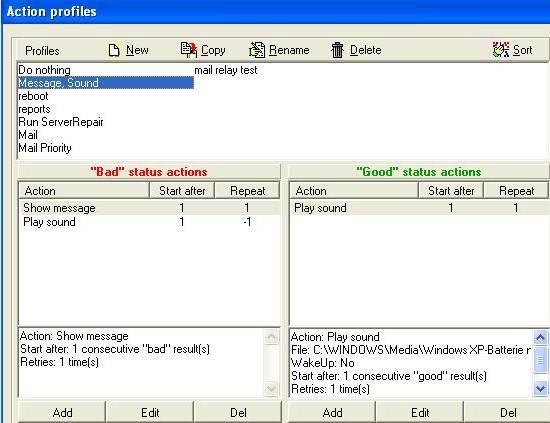550x423 pixels.
Task: Select the mail relay test profile
Action: pos(226,70)
